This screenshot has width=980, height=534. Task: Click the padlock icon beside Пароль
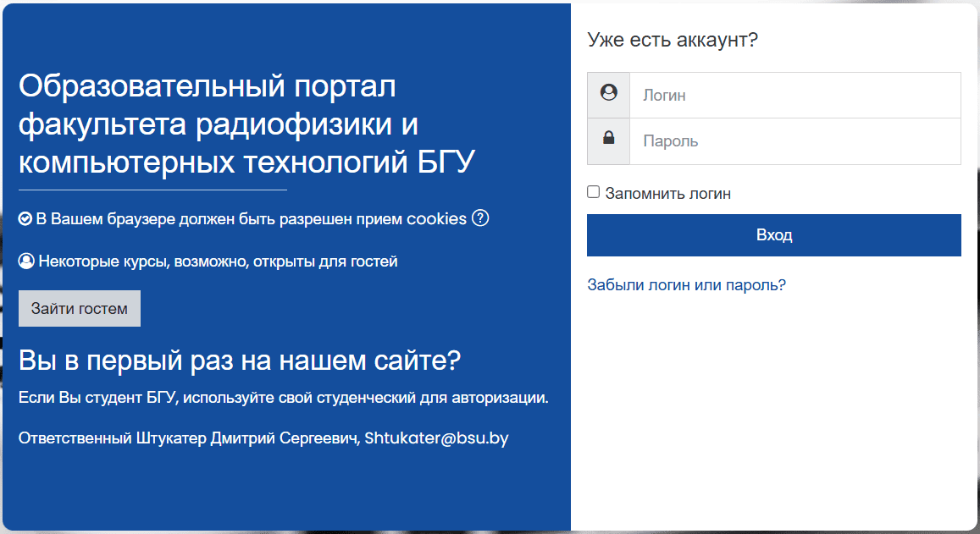click(x=609, y=137)
